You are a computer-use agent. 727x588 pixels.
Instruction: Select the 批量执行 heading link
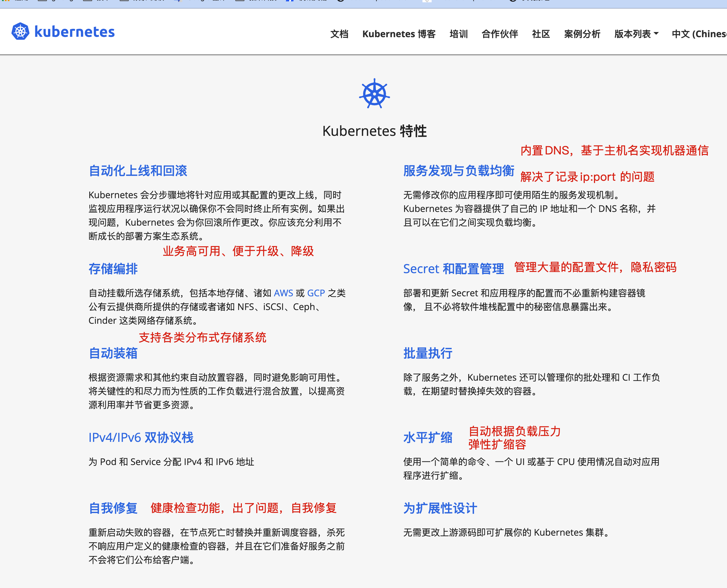coord(427,353)
